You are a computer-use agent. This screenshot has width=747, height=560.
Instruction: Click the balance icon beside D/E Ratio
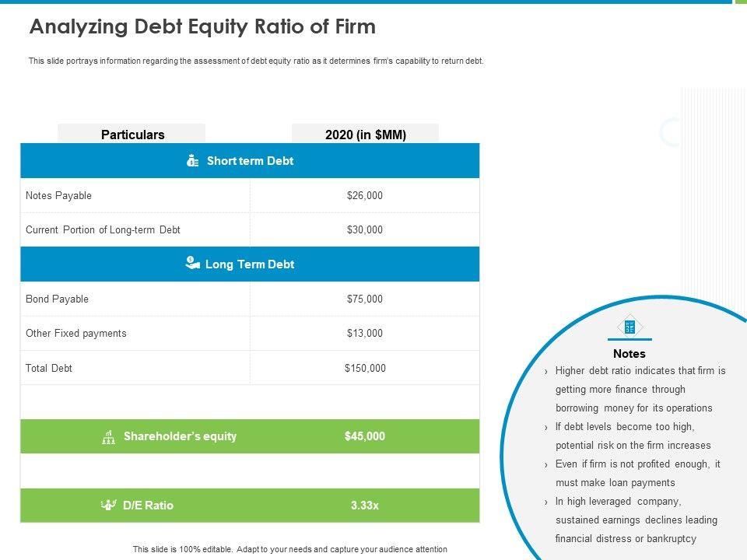coord(108,506)
